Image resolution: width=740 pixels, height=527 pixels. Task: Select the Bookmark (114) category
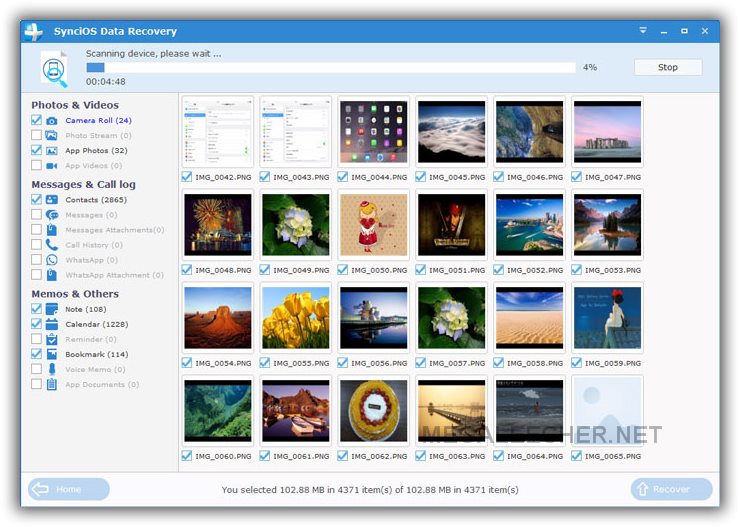tap(97, 355)
